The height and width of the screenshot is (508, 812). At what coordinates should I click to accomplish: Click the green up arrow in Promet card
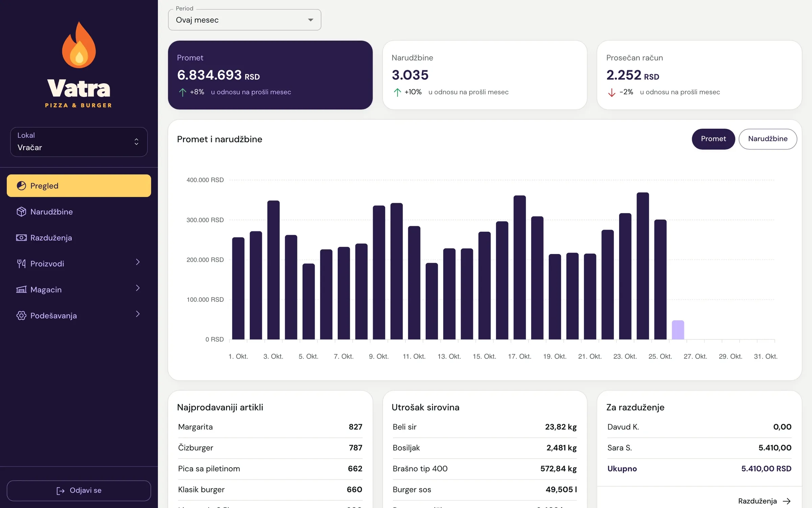tap(182, 92)
